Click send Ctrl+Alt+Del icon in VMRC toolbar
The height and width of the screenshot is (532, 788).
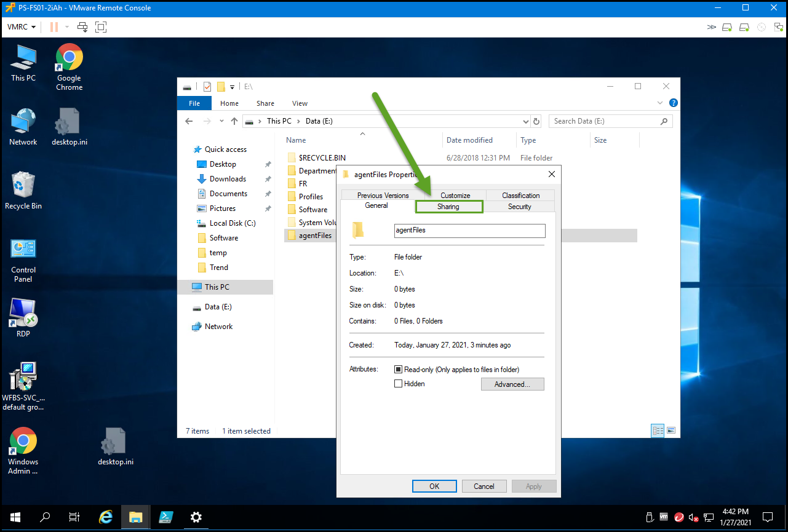coord(82,27)
